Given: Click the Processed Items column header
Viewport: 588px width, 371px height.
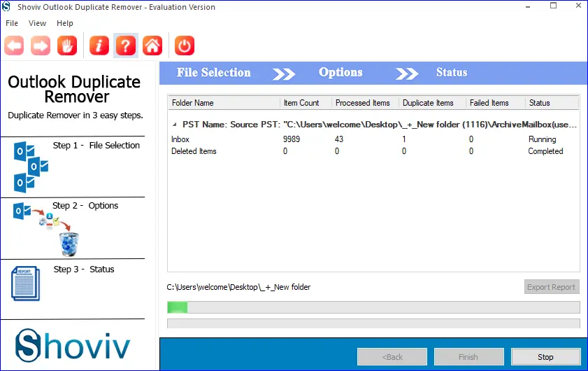Looking at the screenshot, I should click(x=365, y=103).
